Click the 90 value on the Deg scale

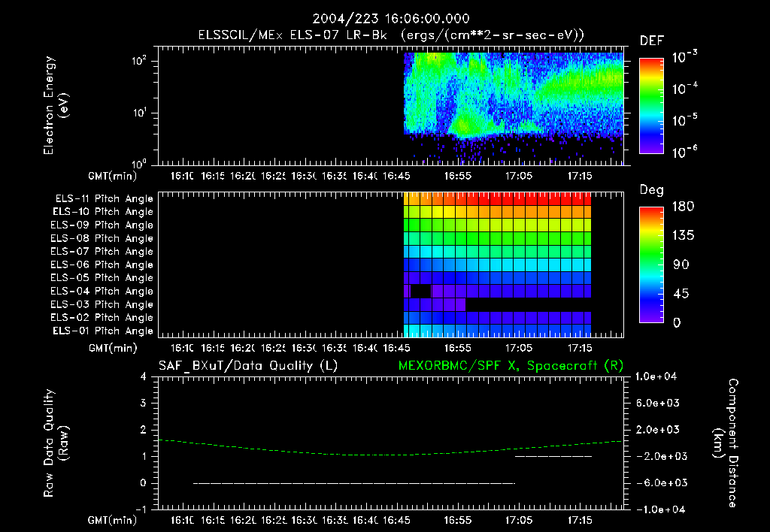pyautogui.click(x=681, y=264)
